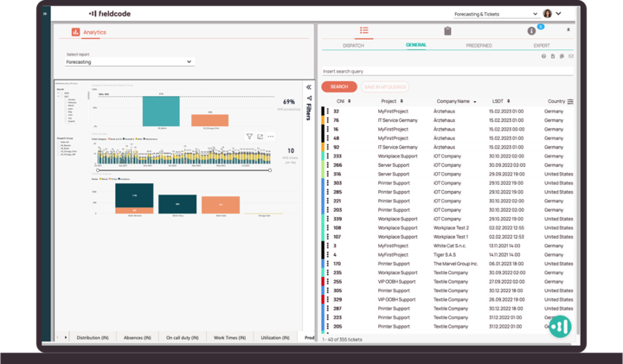Image resolution: width=623 pixels, height=364 pixels.
Task: Click SAVE IN MY QUERIES button
Action: pos(385,86)
